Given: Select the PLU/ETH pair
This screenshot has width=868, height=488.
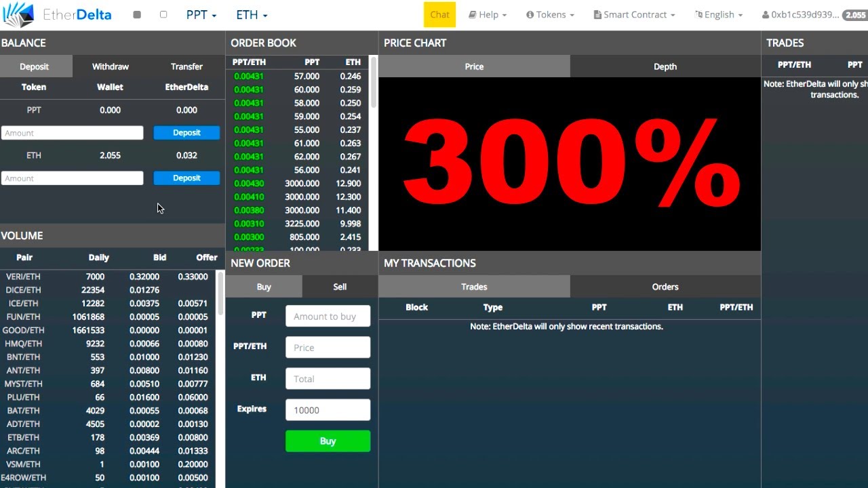Looking at the screenshot, I should tap(108, 397).
